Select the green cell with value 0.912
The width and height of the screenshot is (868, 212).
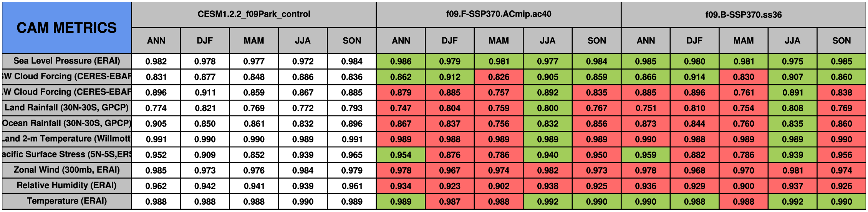coord(450,77)
